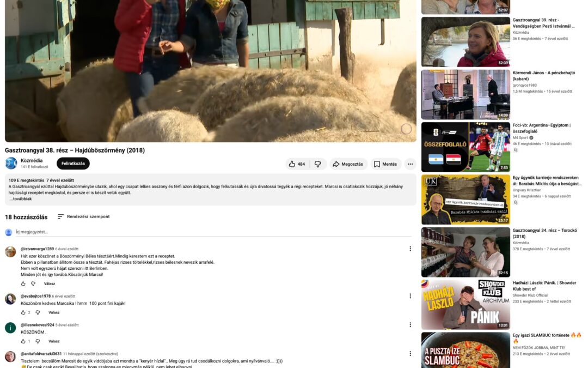Open anitafoldvarszki3631's profile avatar
The width and height of the screenshot is (588, 368).
coord(10,357)
